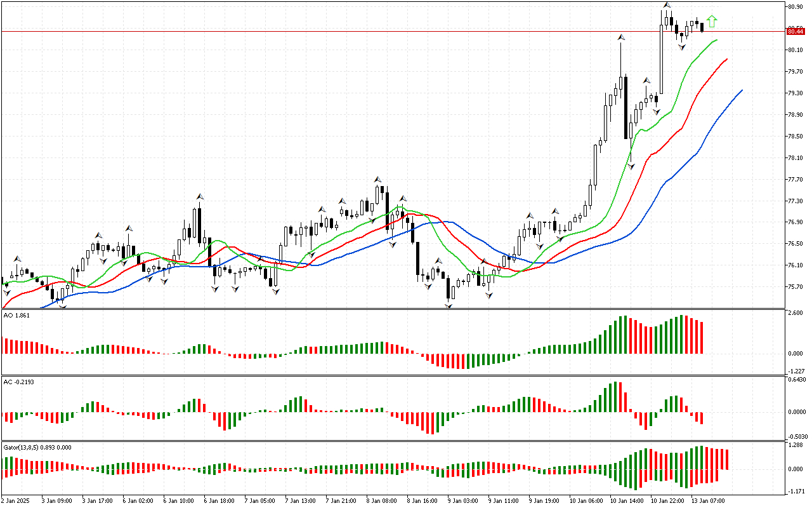Click the 77.70 price scale label

click(x=795, y=180)
